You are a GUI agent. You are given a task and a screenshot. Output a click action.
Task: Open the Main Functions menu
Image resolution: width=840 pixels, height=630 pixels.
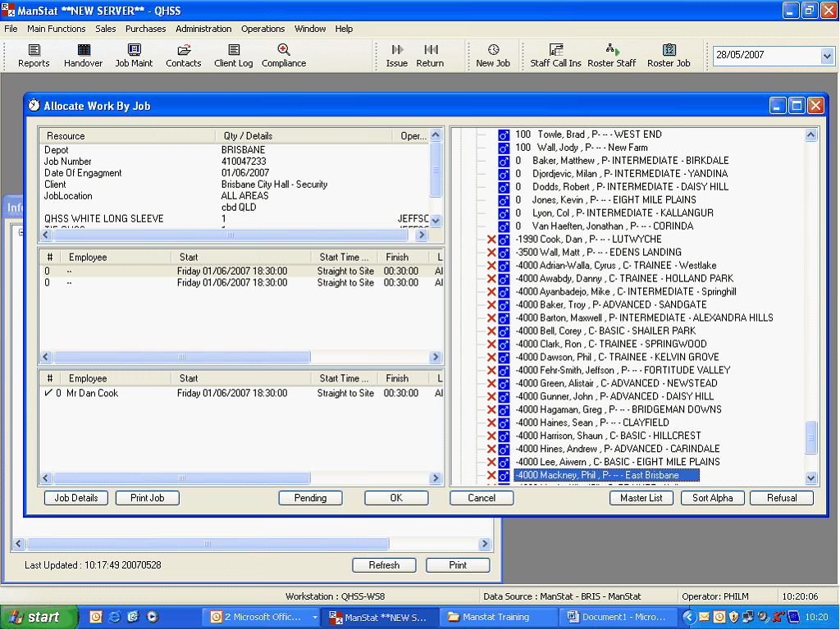56,29
